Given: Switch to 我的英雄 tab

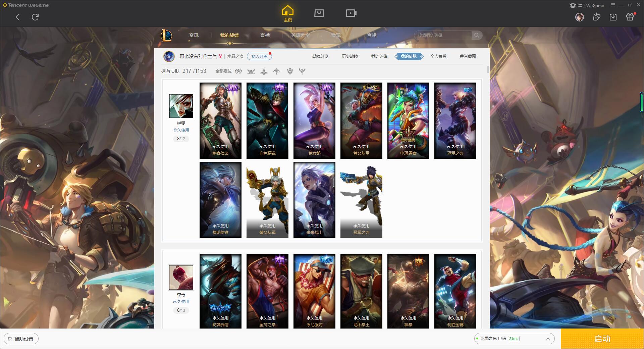Looking at the screenshot, I should [379, 56].
